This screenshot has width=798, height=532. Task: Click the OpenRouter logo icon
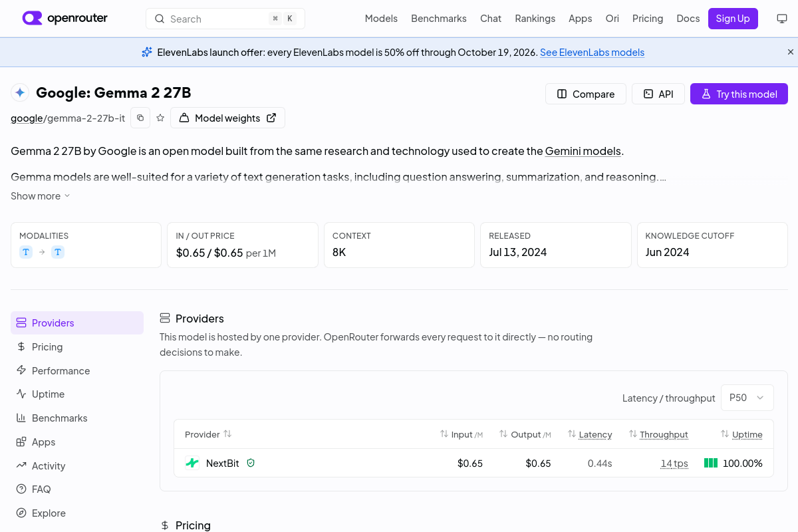[32, 19]
